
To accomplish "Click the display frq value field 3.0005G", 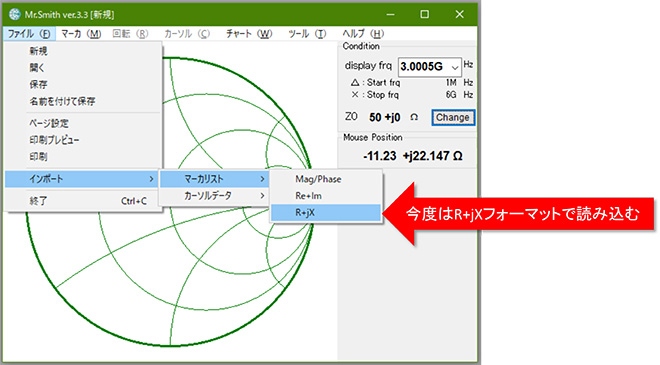I will (x=424, y=67).
